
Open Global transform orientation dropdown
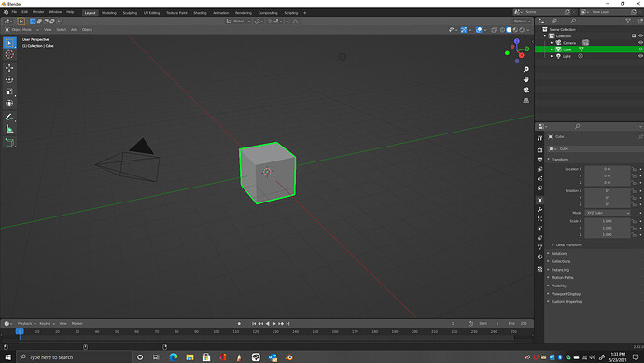[x=238, y=21]
